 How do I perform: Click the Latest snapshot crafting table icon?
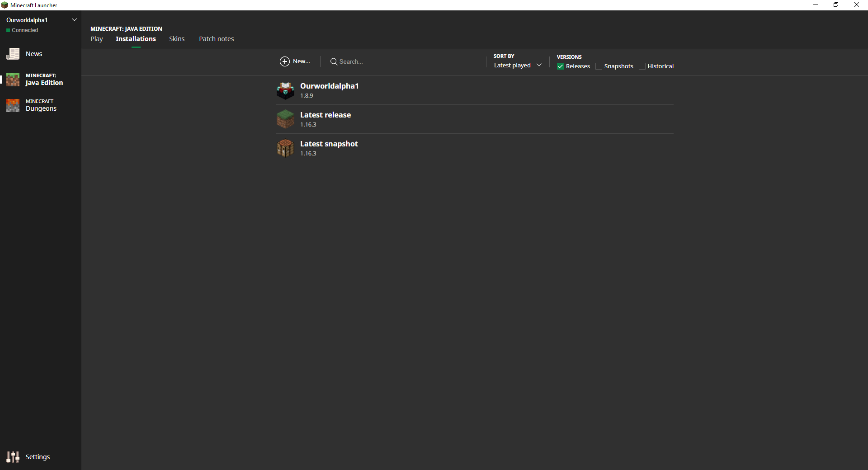pos(285,148)
